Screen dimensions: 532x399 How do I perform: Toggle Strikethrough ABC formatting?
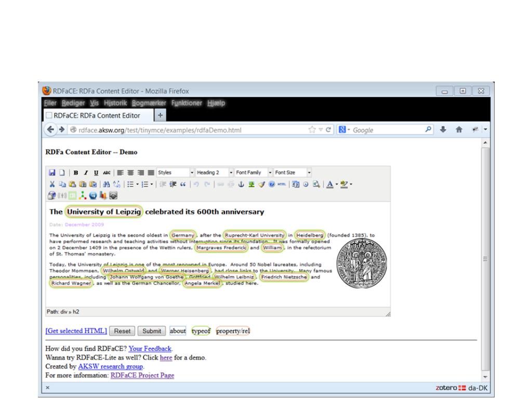click(107, 172)
